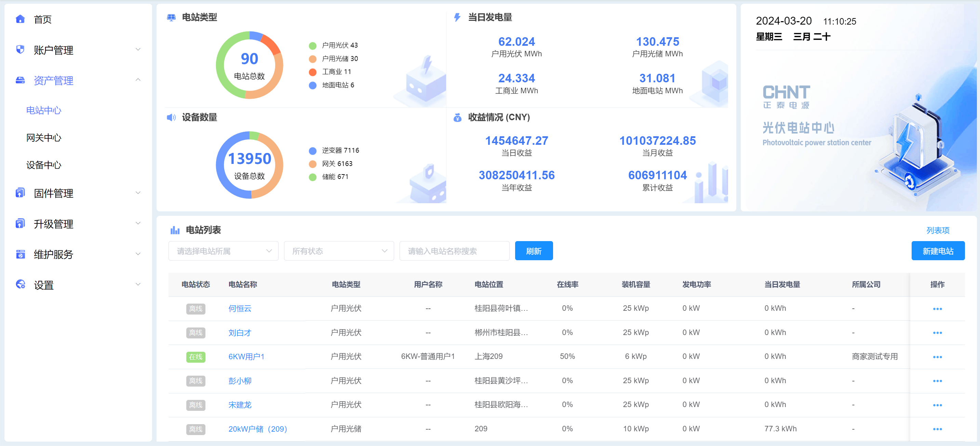Open the 所有状态 status dropdown
The width and height of the screenshot is (980, 446).
339,251
